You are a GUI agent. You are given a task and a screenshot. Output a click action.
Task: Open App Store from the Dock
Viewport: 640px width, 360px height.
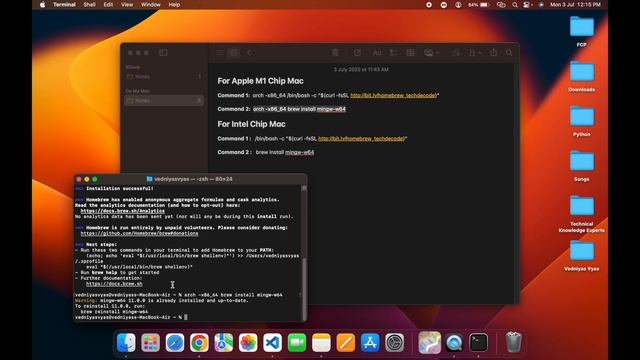370,342
